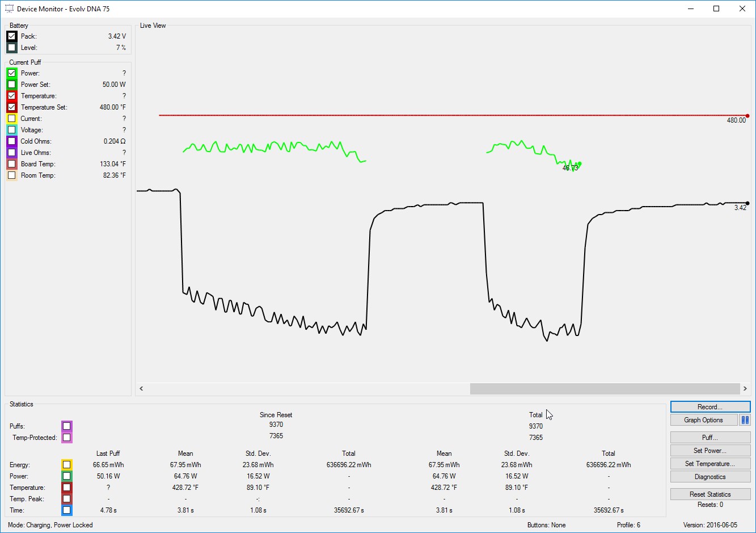The image size is (756, 533).
Task: Select the Temperature Set value 480.00 °F
Action: (113, 107)
